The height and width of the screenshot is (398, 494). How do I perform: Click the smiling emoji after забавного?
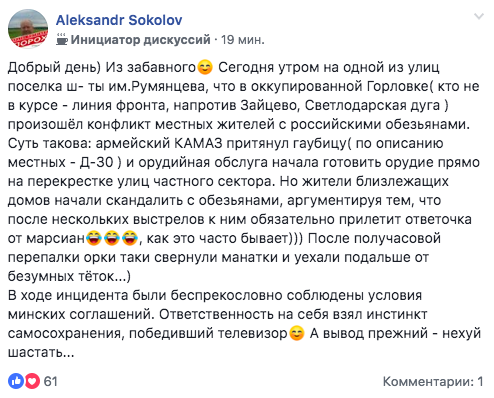(x=205, y=67)
